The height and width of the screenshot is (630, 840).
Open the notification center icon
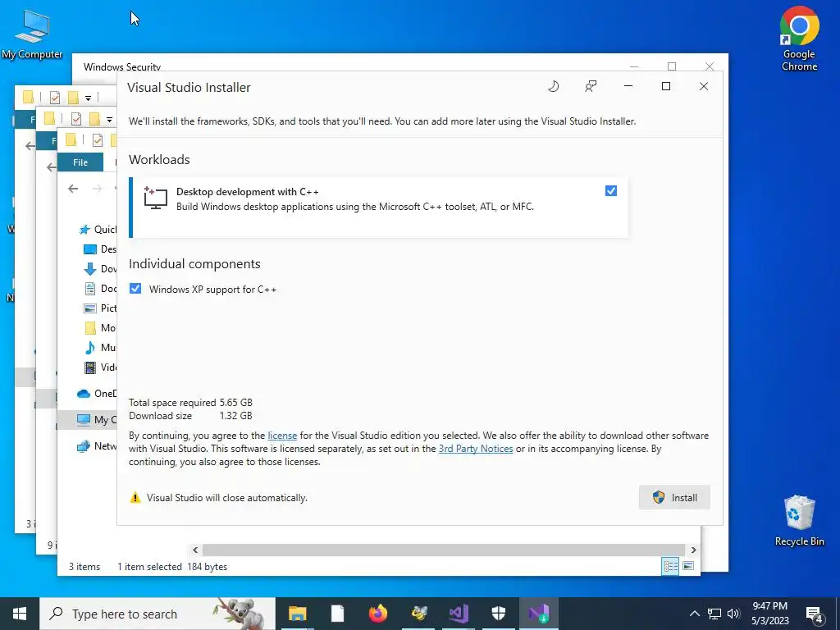point(814,614)
